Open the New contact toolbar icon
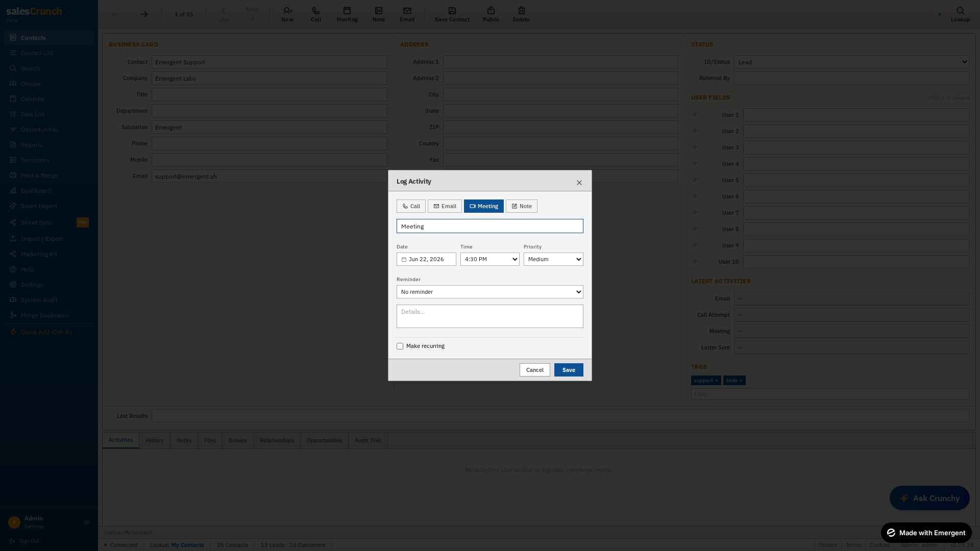 coord(287,14)
